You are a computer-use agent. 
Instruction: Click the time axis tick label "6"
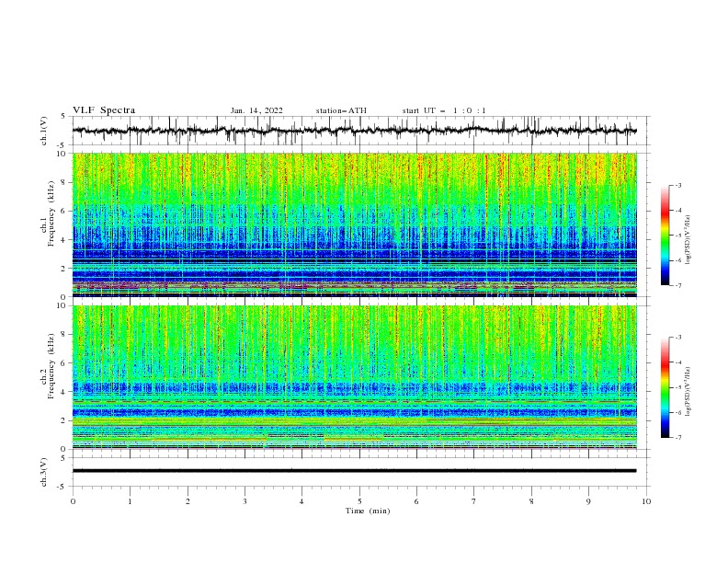pyautogui.click(x=416, y=501)
